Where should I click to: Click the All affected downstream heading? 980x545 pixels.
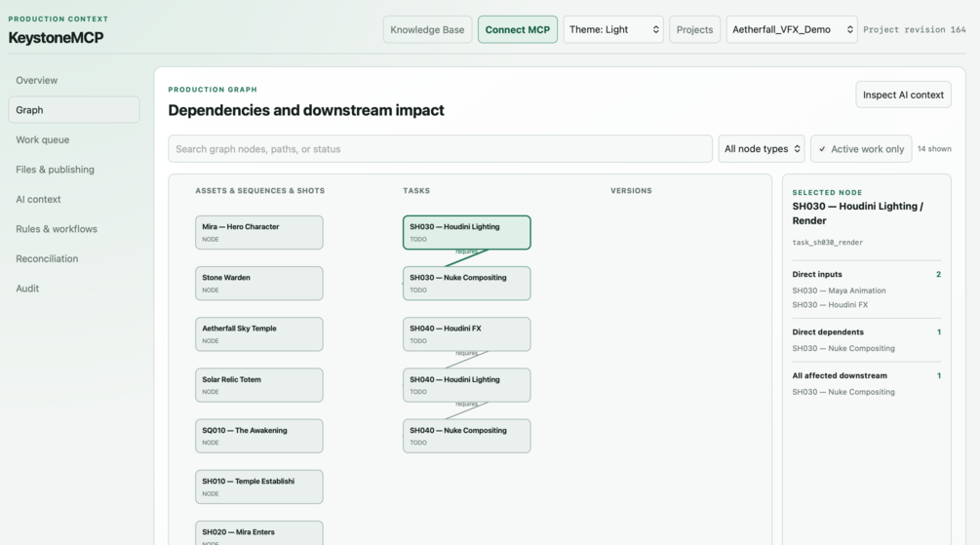tap(840, 375)
